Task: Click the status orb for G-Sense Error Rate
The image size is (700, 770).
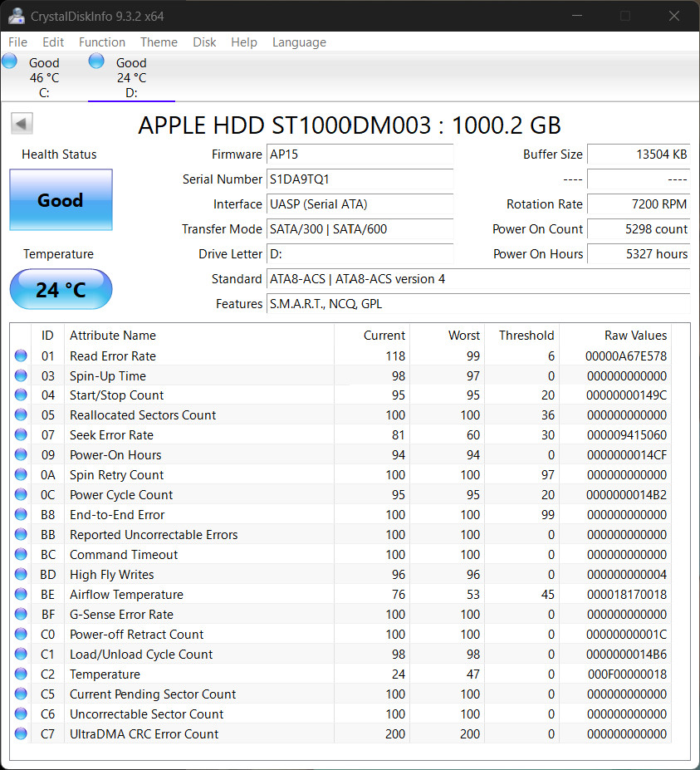Action: click(21, 614)
